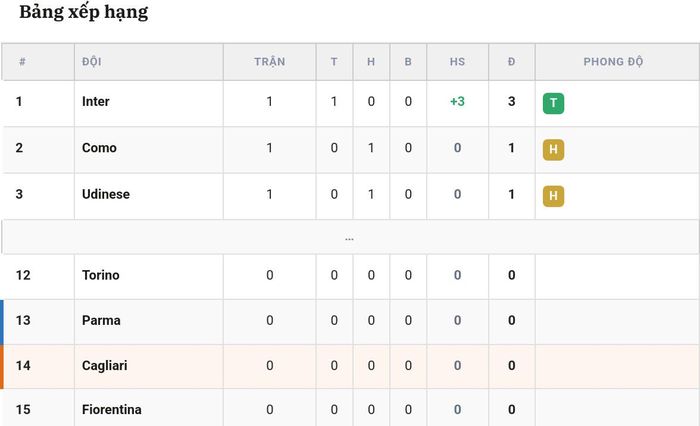Click Inter's green T form badge
This screenshot has height=426, width=700.
coord(553,103)
